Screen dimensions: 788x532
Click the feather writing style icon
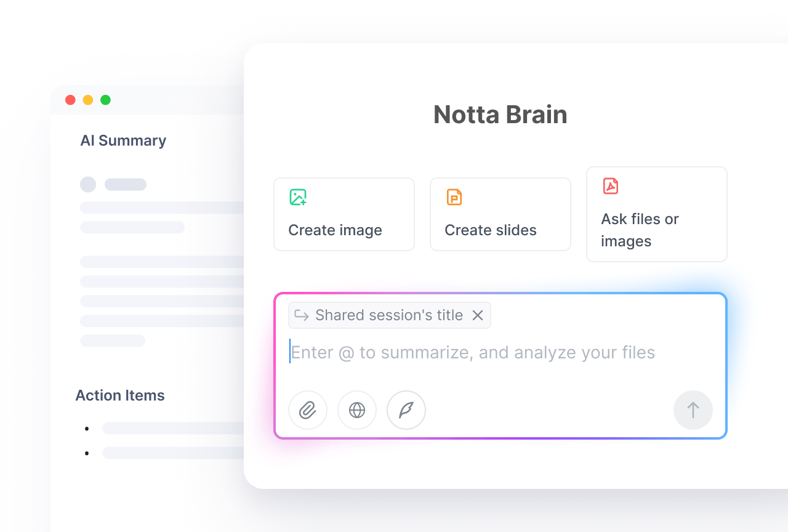[x=406, y=410]
